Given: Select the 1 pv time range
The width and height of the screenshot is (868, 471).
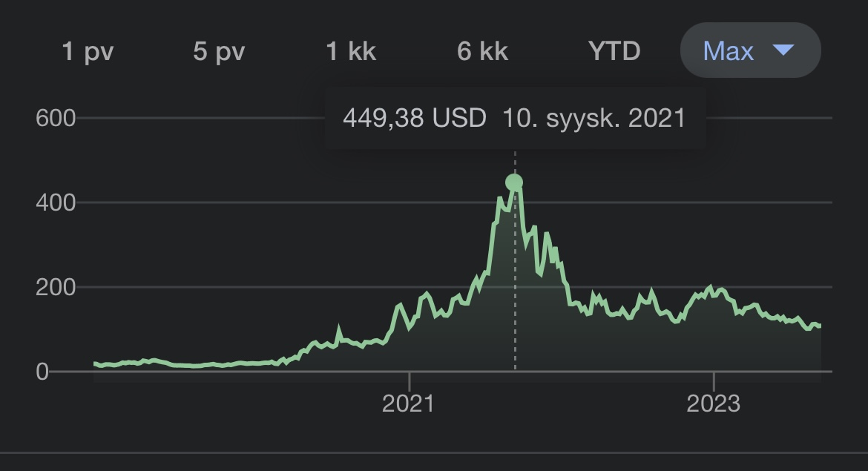Looking at the screenshot, I should point(88,52).
